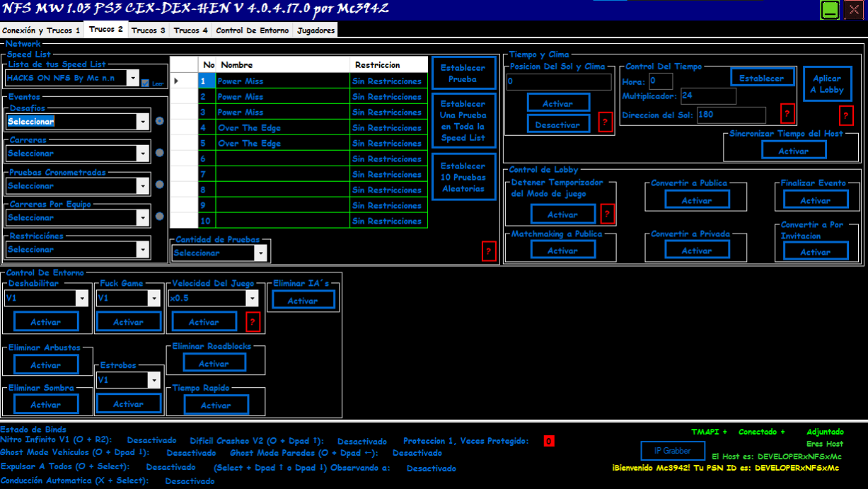Image resolution: width=868 pixels, height=489 pixels.
Task: Open the Jugadores tab
Action: (315, 30)
